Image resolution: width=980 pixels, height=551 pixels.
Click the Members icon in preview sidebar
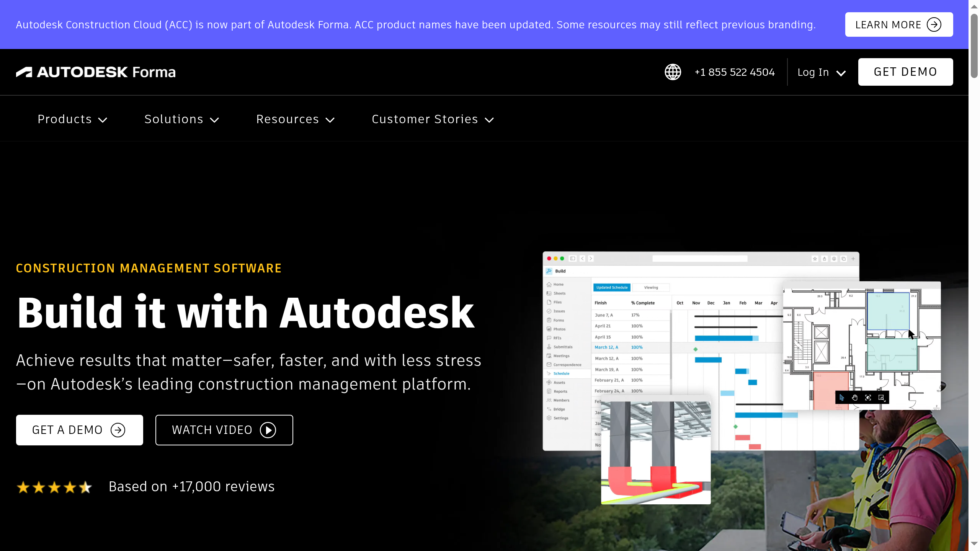[x=549, y=400]
